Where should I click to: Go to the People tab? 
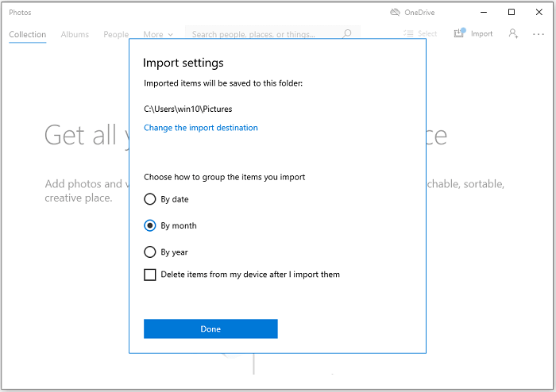(116, 34)
